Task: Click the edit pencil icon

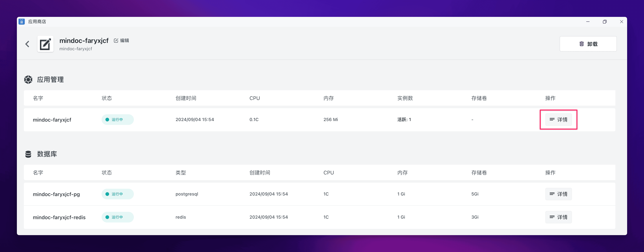Action: point(116,41)
